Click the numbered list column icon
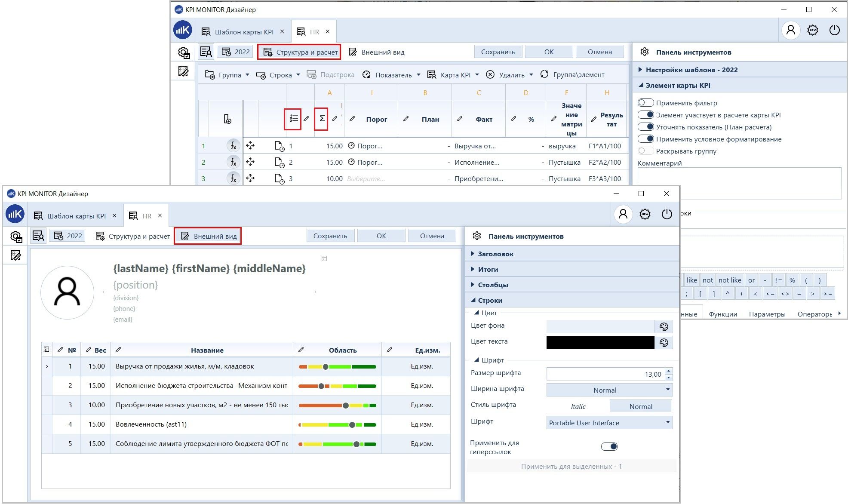This screenshot has width=848, height=504. 294,119
